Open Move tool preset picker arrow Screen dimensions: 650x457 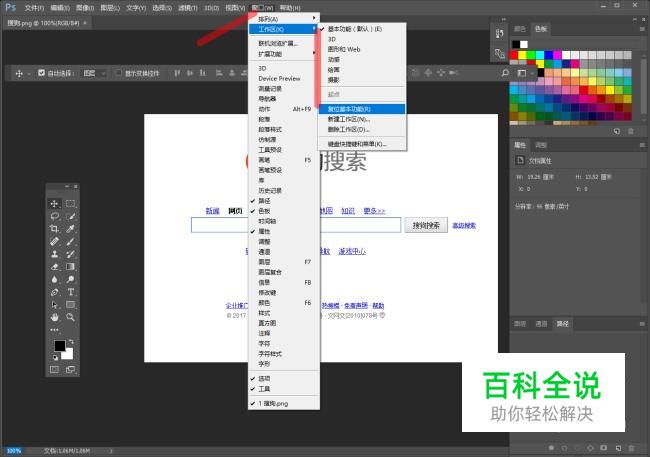click(29, 74)
